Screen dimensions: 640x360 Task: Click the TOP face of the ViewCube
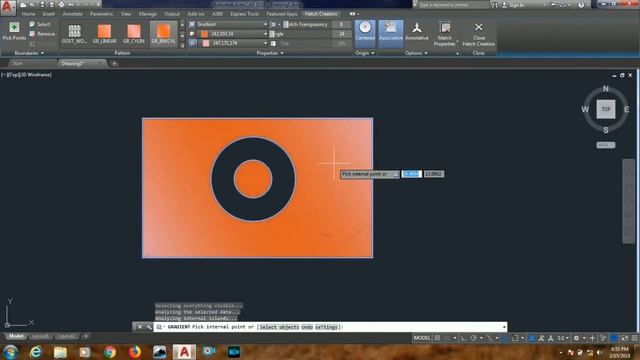[606, 109]
